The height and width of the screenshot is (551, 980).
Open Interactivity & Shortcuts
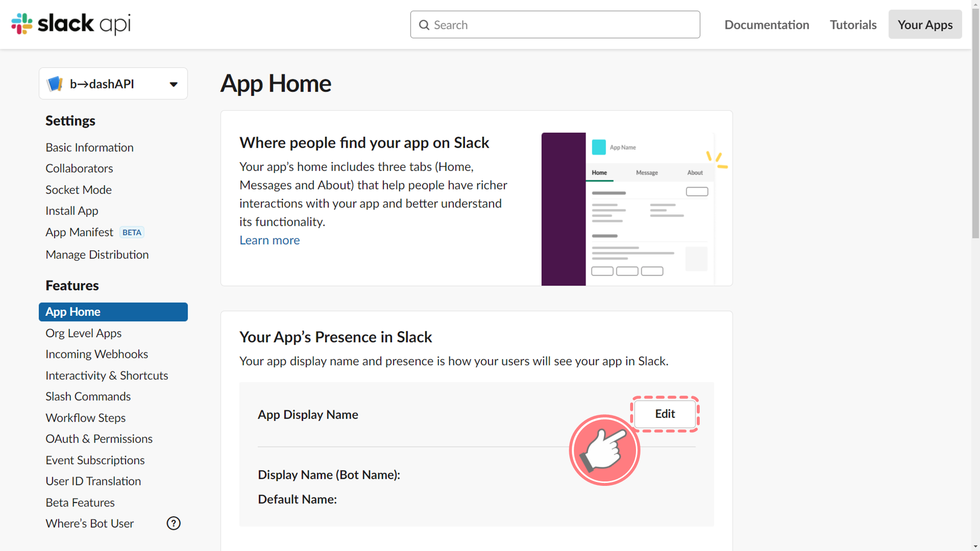107,375
